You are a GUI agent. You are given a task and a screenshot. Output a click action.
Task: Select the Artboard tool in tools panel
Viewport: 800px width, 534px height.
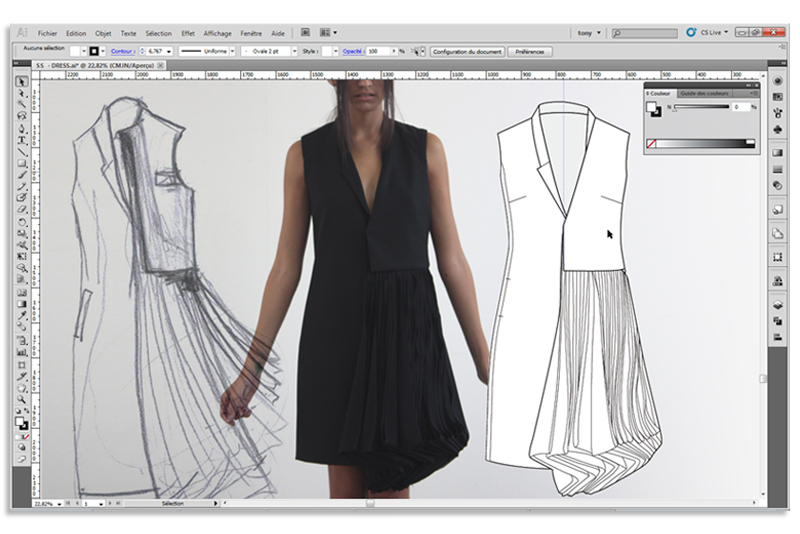point(21,365)
